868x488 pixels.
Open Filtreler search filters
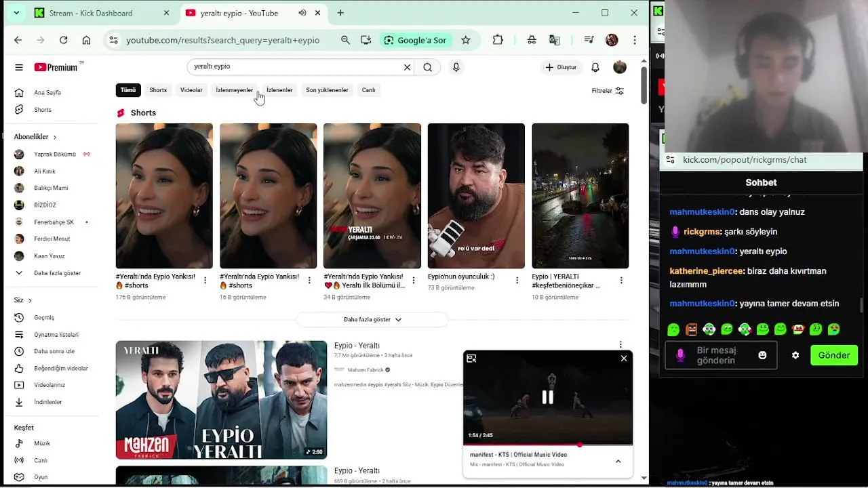(x=607, y=91)
